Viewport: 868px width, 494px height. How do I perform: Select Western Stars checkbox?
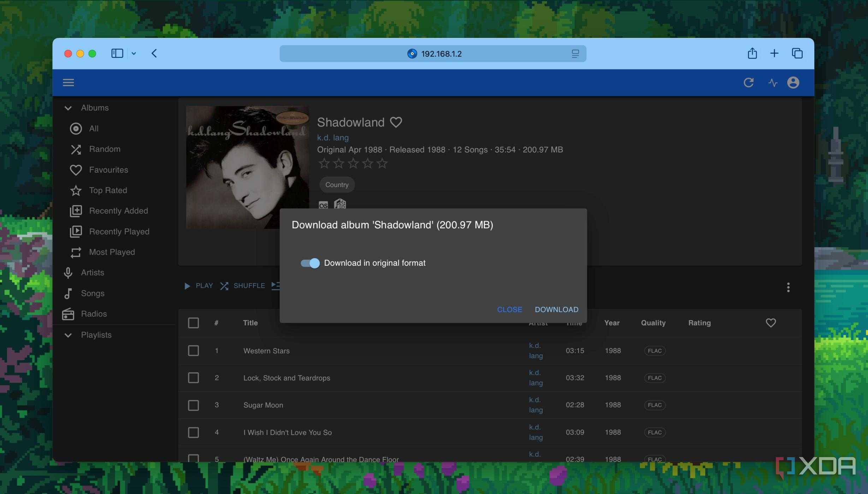pyautogui.click(x=193, y=351)
